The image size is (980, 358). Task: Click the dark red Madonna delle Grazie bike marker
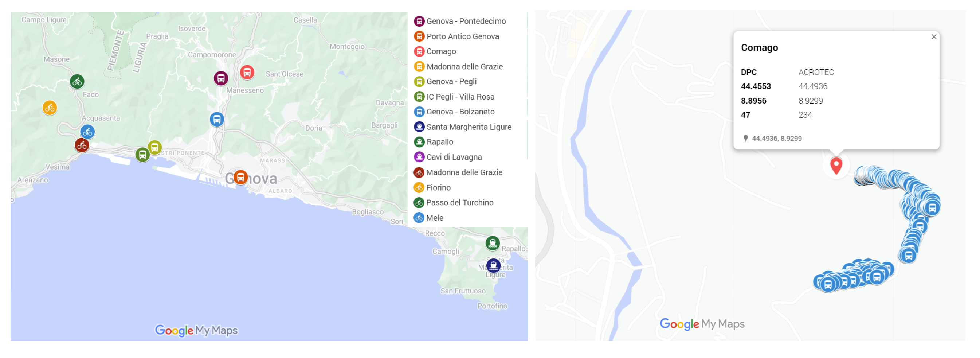(x=82, y=145)
